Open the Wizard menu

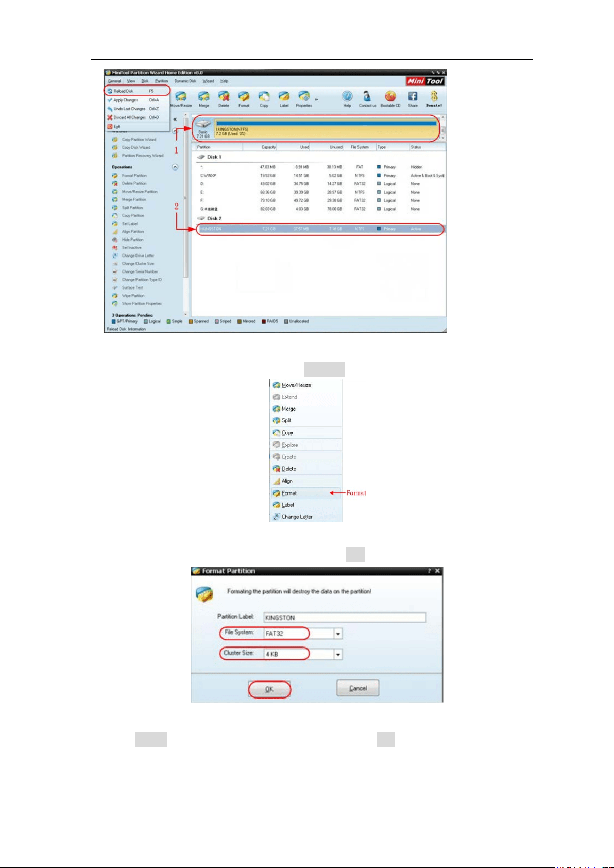(x=208, y=81)
